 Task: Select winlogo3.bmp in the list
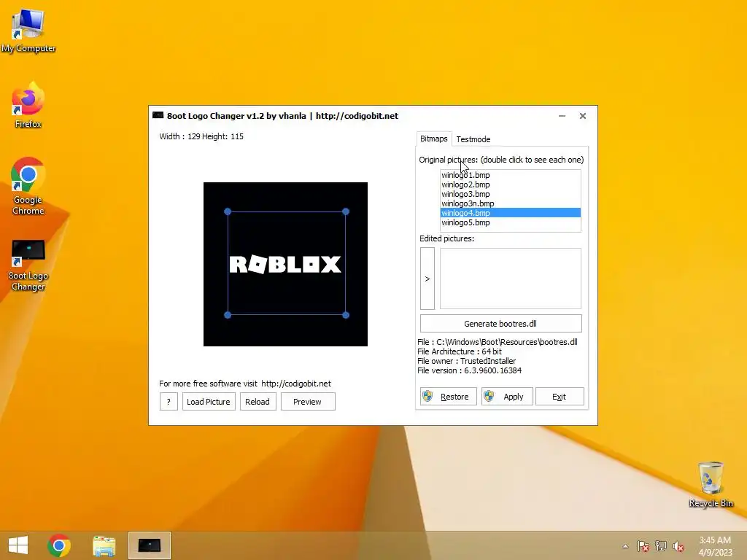510,194
